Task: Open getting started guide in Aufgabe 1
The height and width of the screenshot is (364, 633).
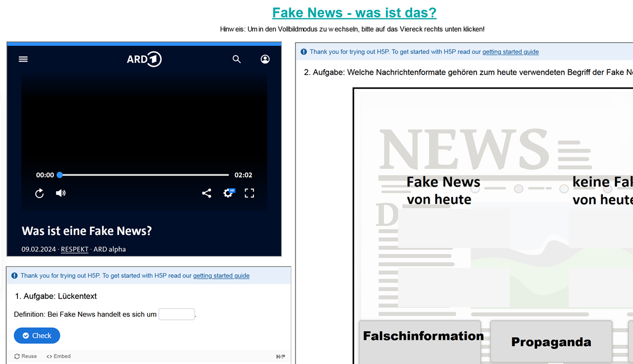Action: [x=221, y=276]
